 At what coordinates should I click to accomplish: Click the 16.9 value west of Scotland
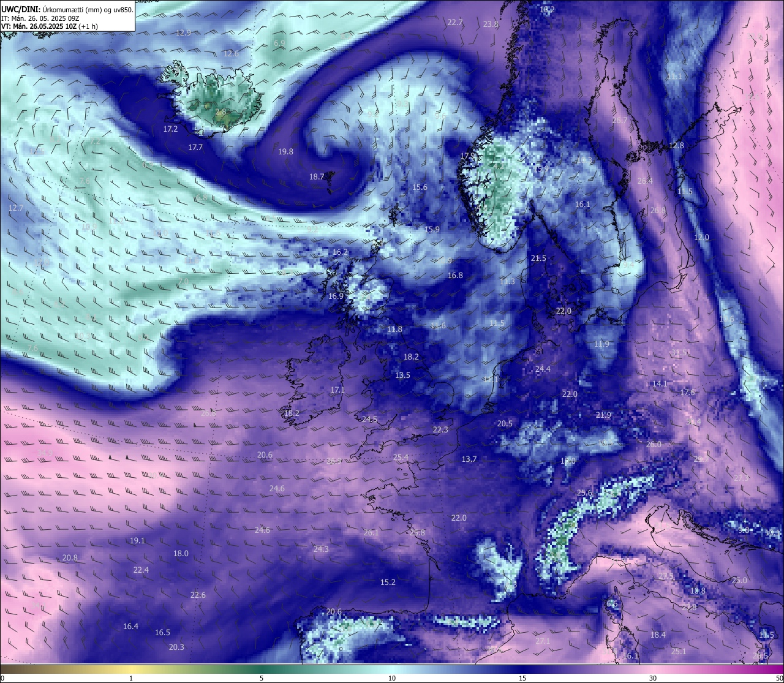click(336, 296)
